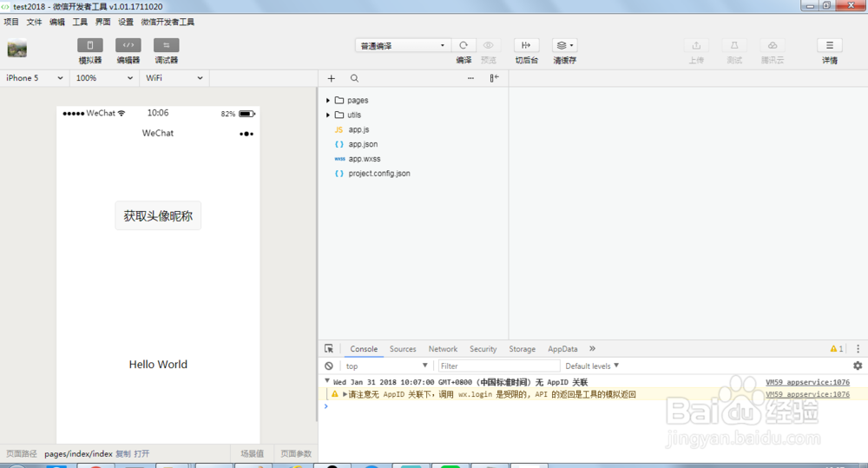Click the console Filter input field
Image resolution: width=868 pixels, height=468 pixels.
pyautogui.click(x=498, y=366)
